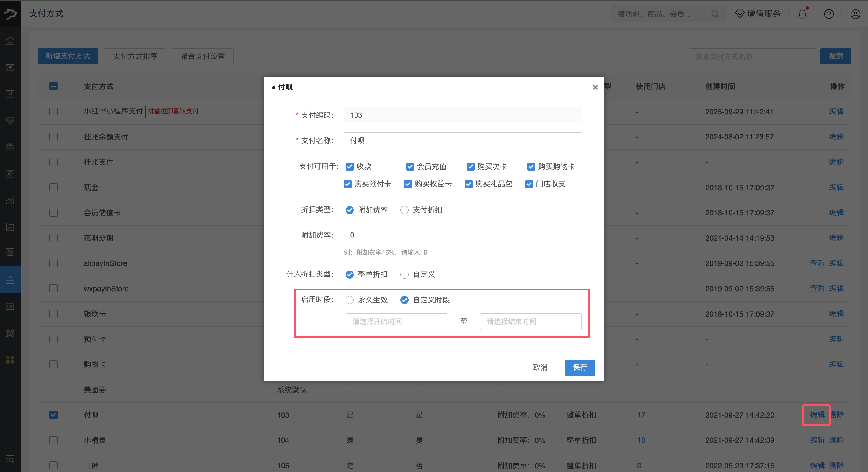Screen dimensions: 868x472
Task: Click the menu search icon at sidebar bottom
Action: [x=10, y=459]
